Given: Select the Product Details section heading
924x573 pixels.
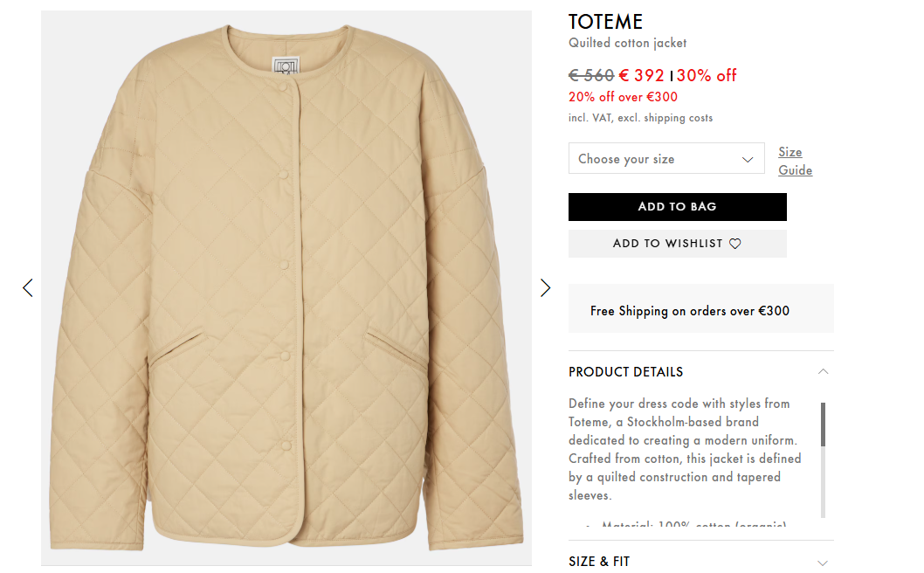Looking at the screenshot, I should (625, 371).
